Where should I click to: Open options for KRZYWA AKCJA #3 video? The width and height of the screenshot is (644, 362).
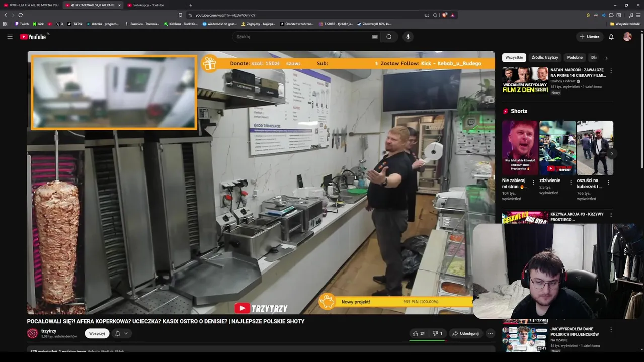pos(611,215)
